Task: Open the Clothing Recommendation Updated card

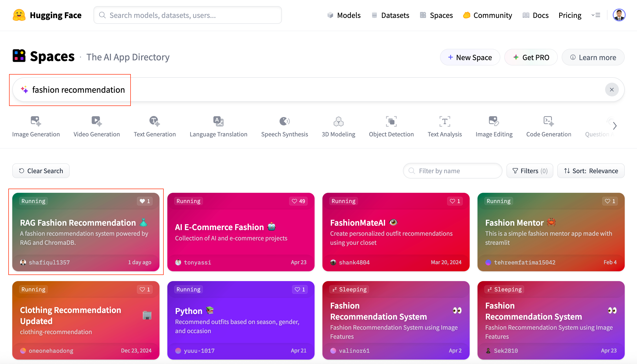Action: [86, 320]
